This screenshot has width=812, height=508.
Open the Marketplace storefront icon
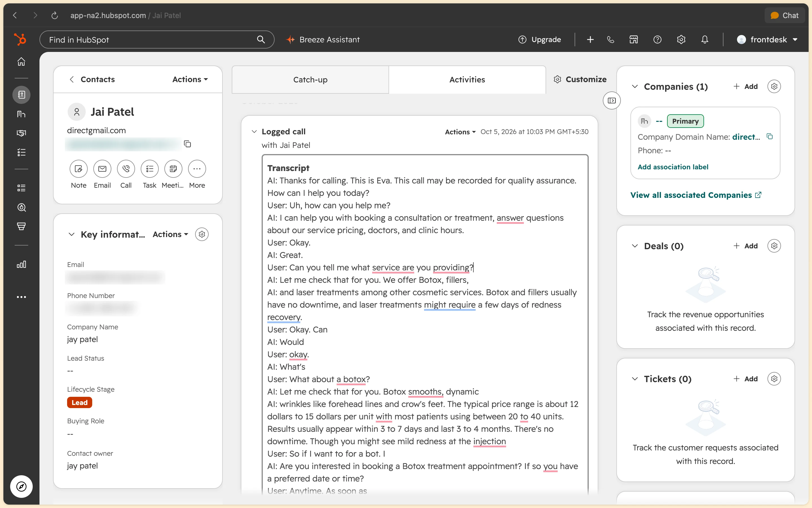pyautogui.click(x=634, y=40)
